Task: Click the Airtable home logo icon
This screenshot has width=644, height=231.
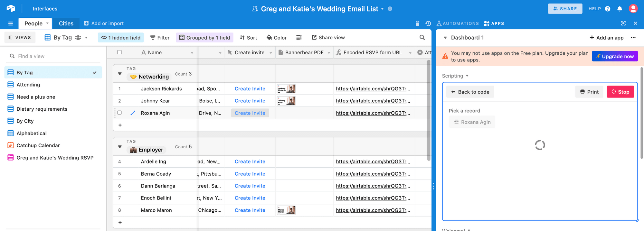Action: 11,9
